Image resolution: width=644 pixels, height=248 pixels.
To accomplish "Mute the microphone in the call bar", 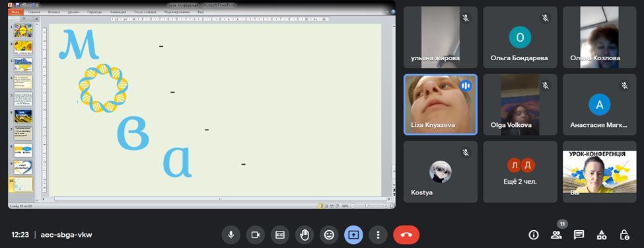I will [231, 235].
